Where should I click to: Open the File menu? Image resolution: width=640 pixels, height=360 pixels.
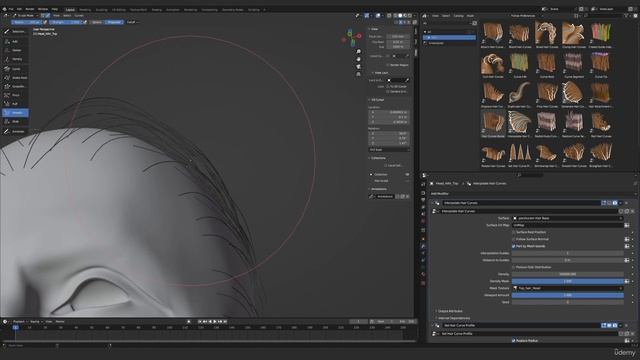(x=11, y=9)
